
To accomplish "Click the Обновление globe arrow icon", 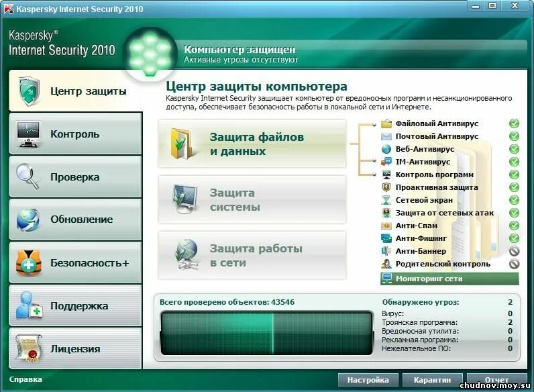I will click(29, 219).
